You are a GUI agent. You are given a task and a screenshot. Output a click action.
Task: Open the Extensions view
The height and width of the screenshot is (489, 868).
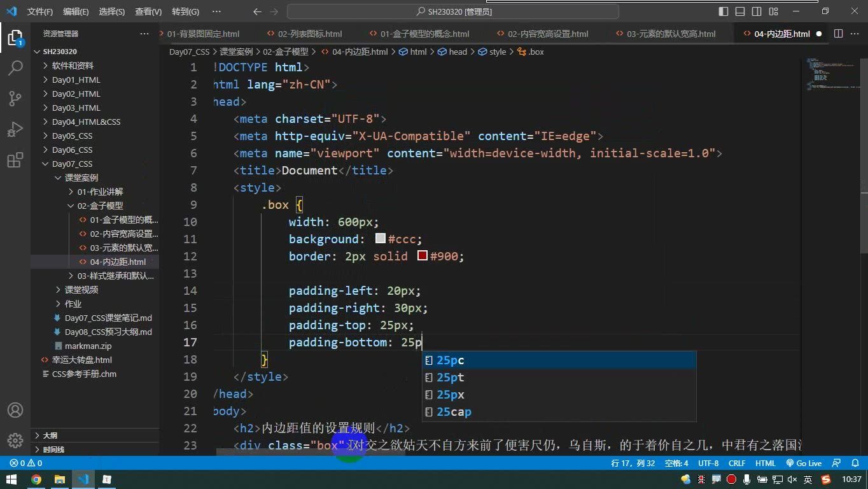coord(15,160)
